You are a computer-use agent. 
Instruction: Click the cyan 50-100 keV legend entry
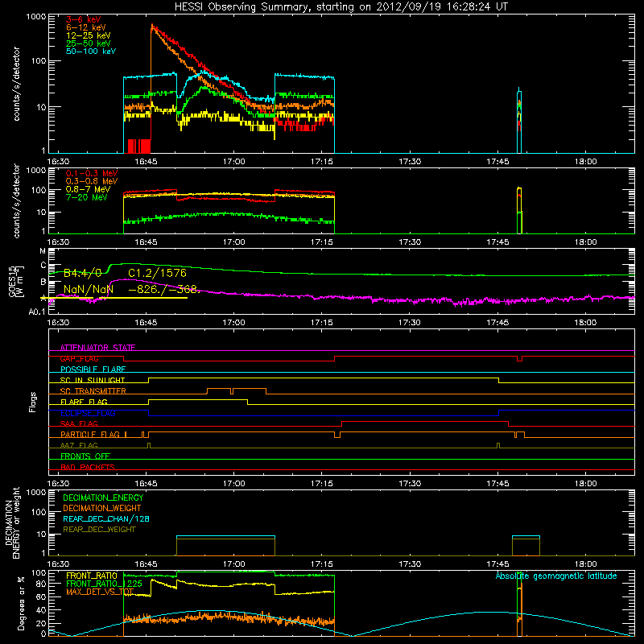tap(91, 52)
